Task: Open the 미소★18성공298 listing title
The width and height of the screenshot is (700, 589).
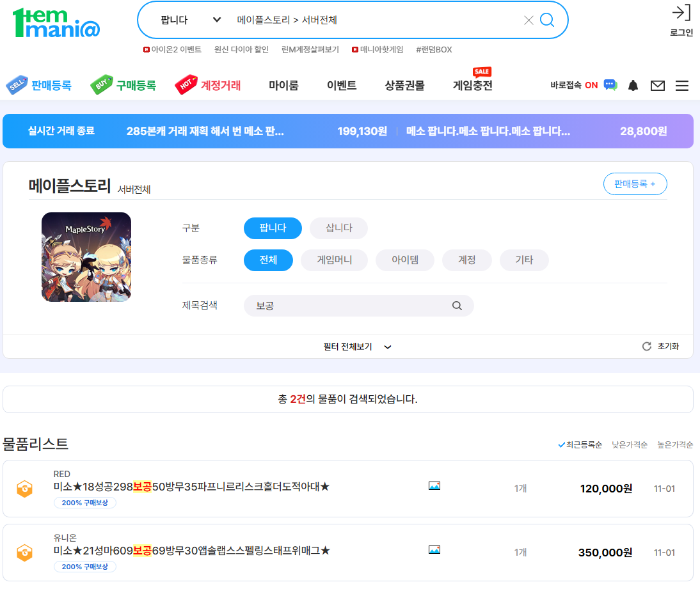Action: point(191,487)
